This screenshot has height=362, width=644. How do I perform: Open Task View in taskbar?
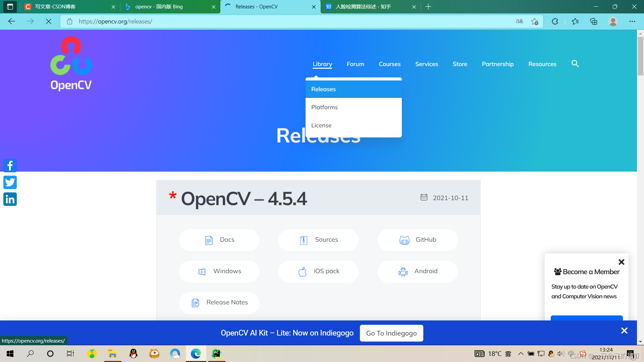tap(70, 354)
